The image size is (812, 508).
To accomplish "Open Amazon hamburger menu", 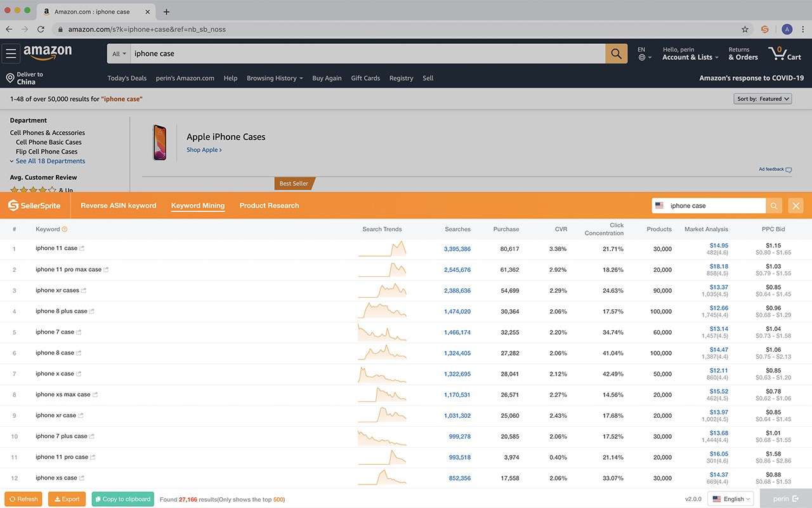I will (x=11, y=53).
